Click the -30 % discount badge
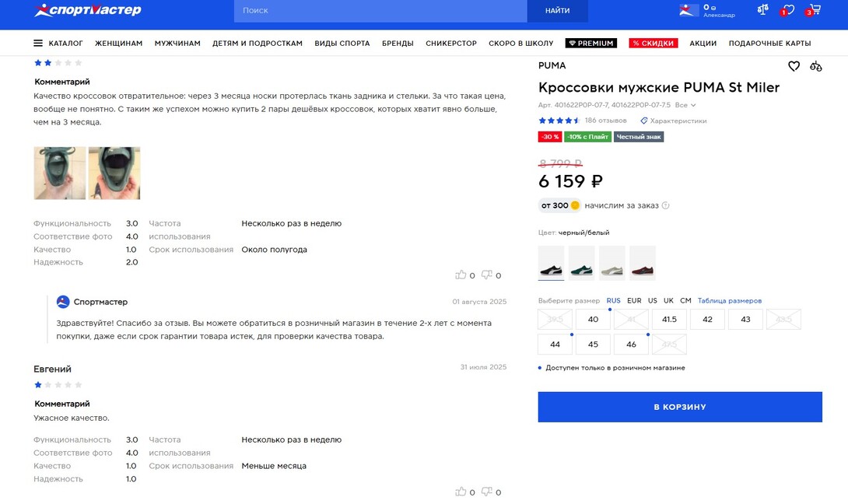 (550, 137)
